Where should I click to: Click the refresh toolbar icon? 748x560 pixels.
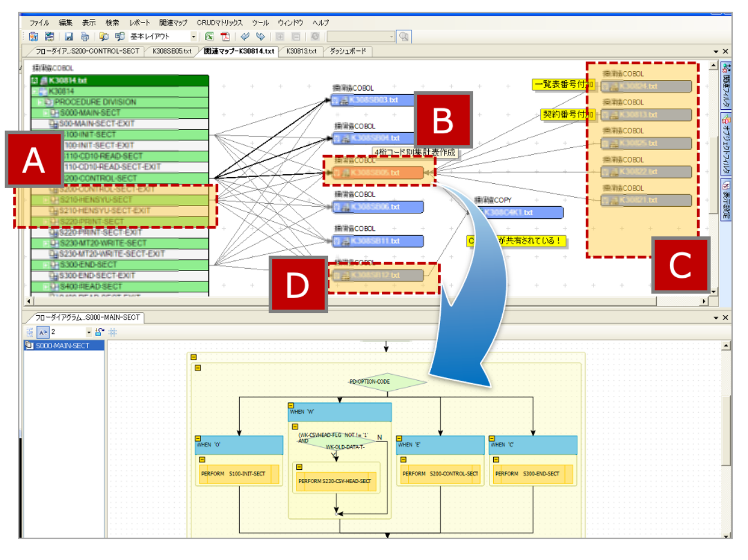(x=315, y=36)
